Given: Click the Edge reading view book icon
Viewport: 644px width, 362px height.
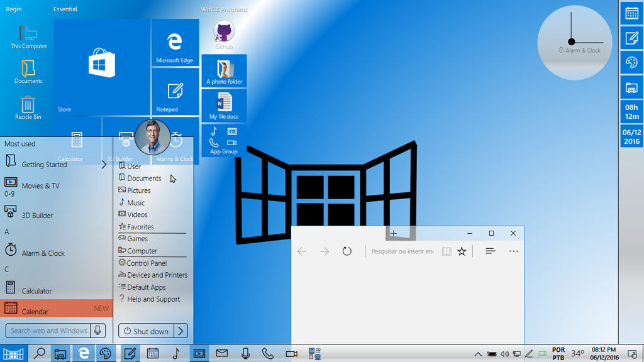Looking at the screenshot, I should pos(447,251).
